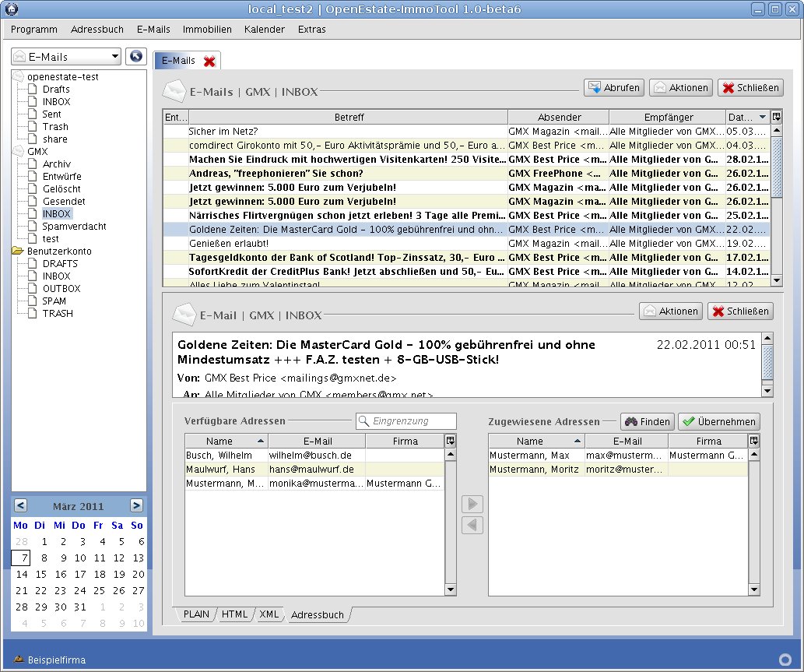804x672 pixels.
Task: Open the upper Aktionen button in inbox panel
Action: (x=679, y=88)
